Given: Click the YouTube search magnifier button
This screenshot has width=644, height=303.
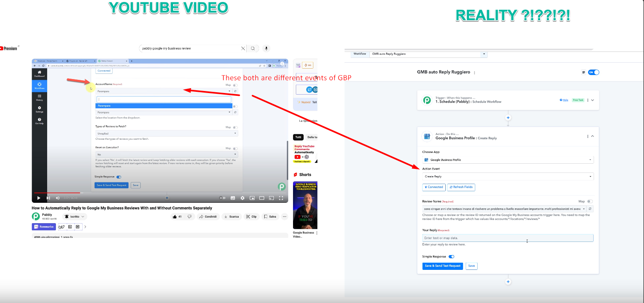Looking at the screenshot, I should tap(253, 48).
